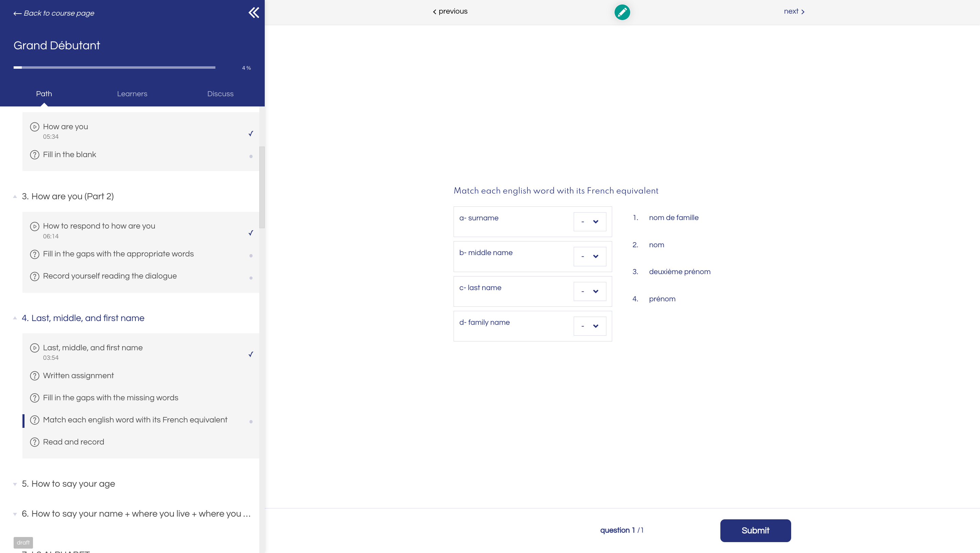Click the green pencil edit icon
Image resolution: width=980 pixels, height=553 pixels.
point(622,12)
